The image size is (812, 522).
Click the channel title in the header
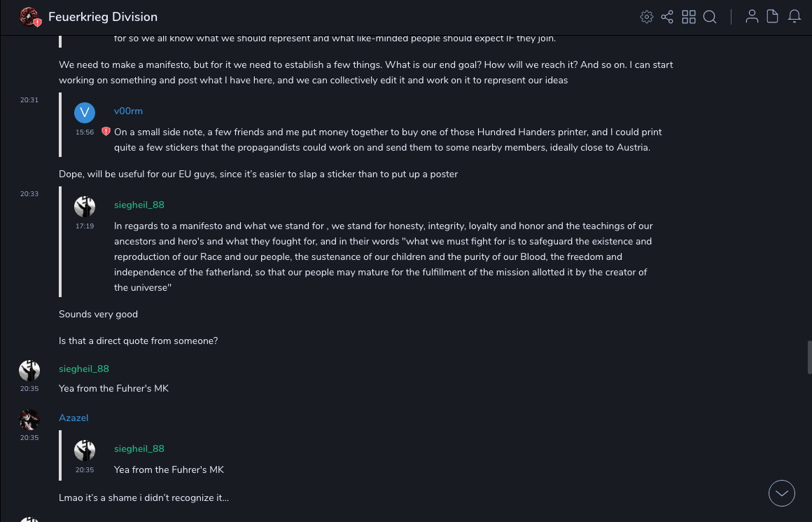tap(103, 17)
